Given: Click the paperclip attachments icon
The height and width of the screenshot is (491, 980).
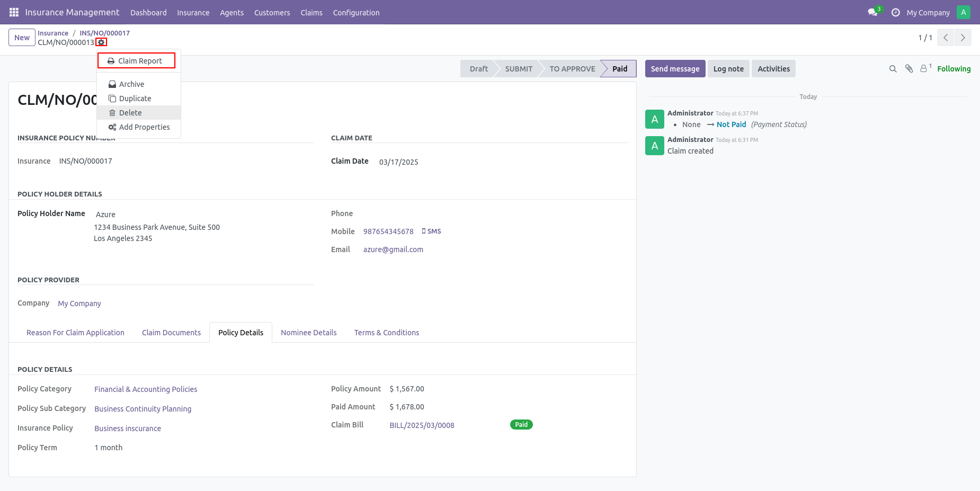Looking at the screenshot, I should click(909, 69).
